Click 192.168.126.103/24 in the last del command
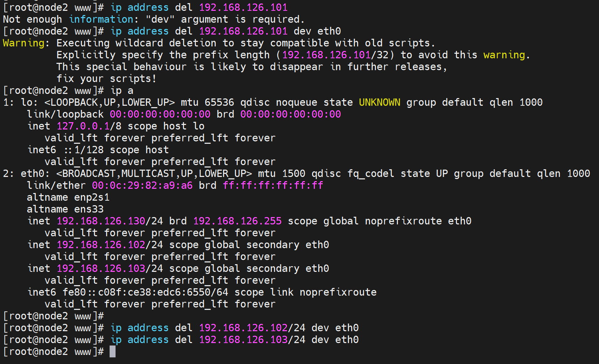 click(252, 340)
